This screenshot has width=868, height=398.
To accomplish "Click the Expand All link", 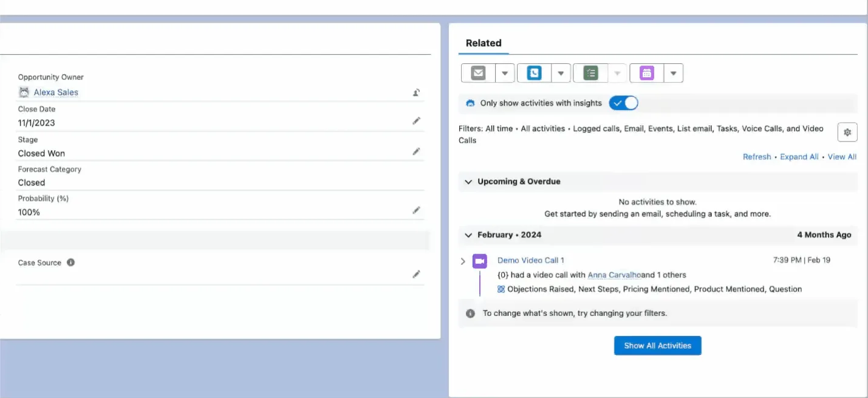I will click(x=799, y=157).
